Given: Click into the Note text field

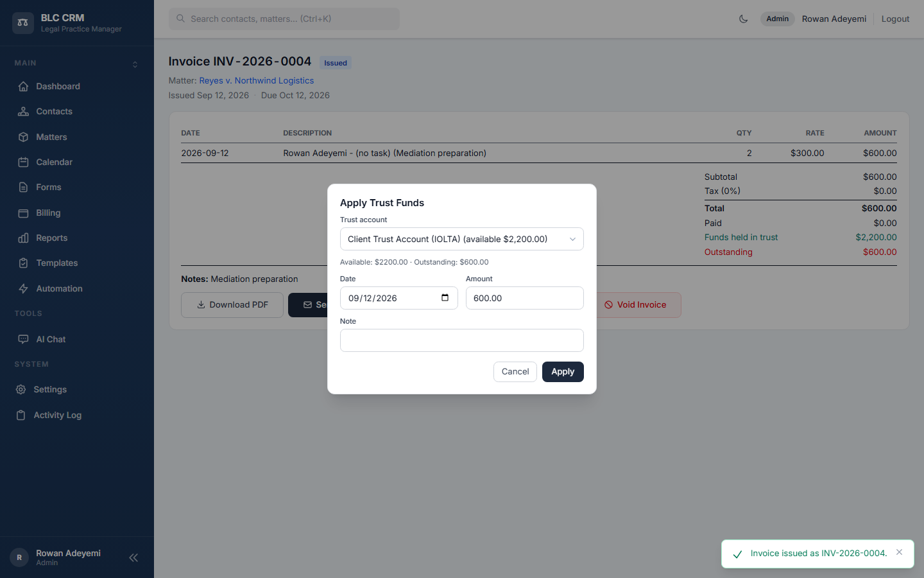Looking at the screenshot, I should [462, 340].
